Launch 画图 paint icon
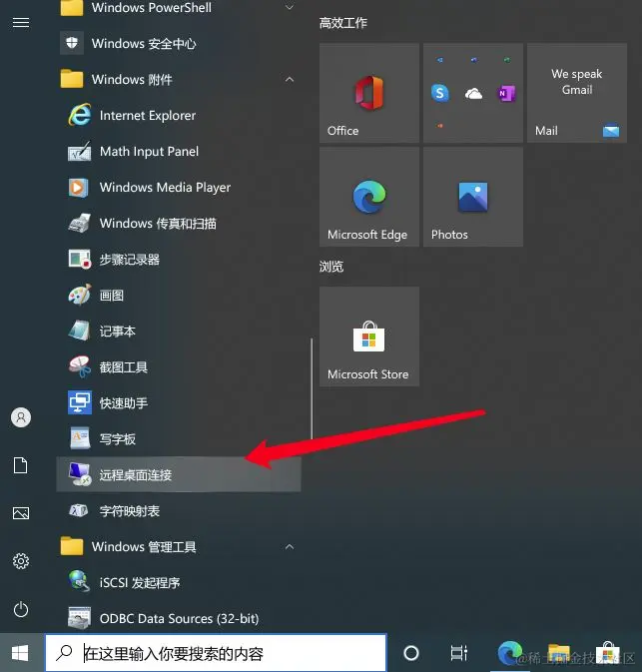The image size is (642, 672). [79, 295]
